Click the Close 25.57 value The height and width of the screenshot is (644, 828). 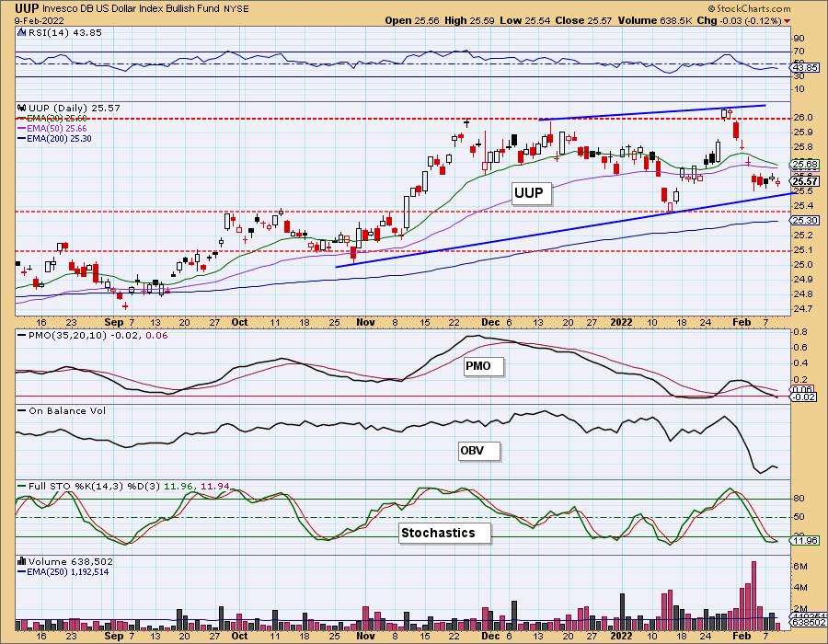pos(583,20)
